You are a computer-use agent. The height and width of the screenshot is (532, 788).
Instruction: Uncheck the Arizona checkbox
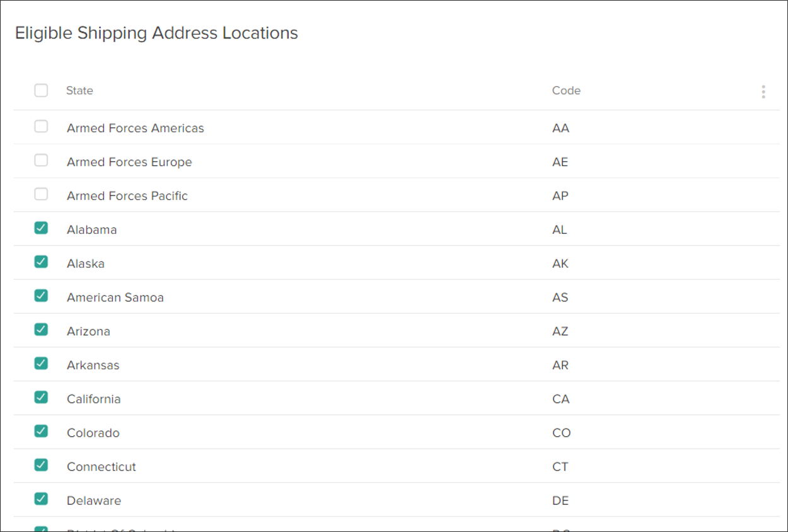[41, 329]
